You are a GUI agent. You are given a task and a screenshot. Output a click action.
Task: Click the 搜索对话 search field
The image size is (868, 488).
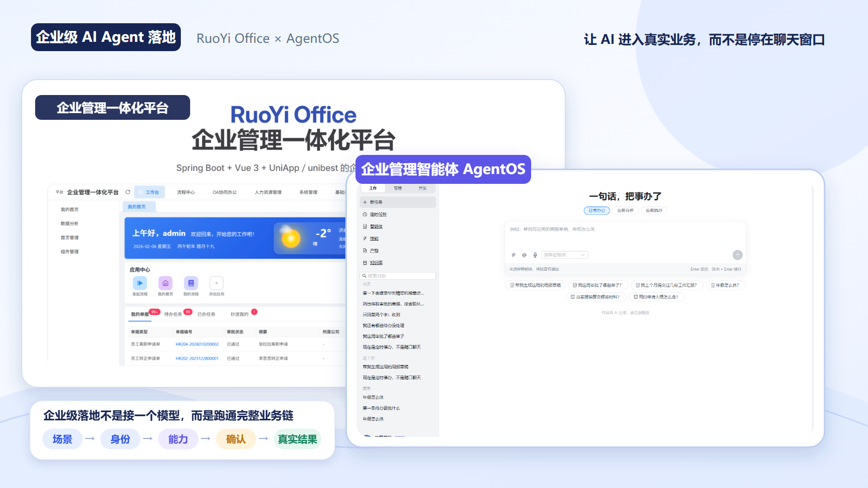398,276
